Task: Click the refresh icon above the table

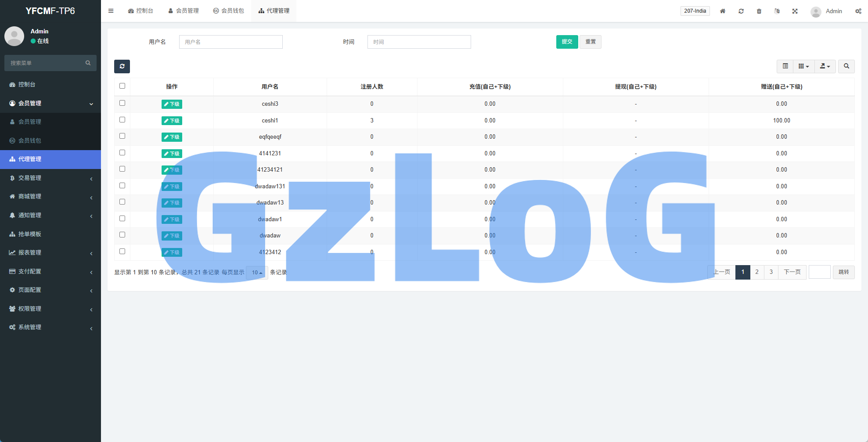Action: tap(122, 66)
